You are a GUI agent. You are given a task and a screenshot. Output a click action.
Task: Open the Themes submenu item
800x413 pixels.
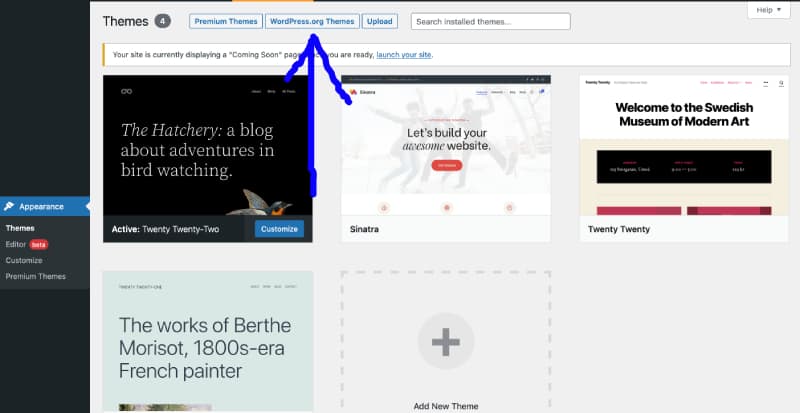[20, 228]
